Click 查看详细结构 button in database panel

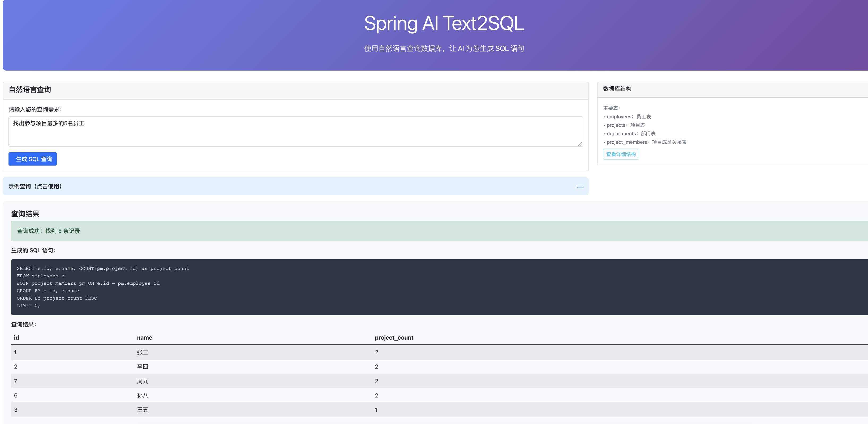pyautogui.click(x=621, y=154)
